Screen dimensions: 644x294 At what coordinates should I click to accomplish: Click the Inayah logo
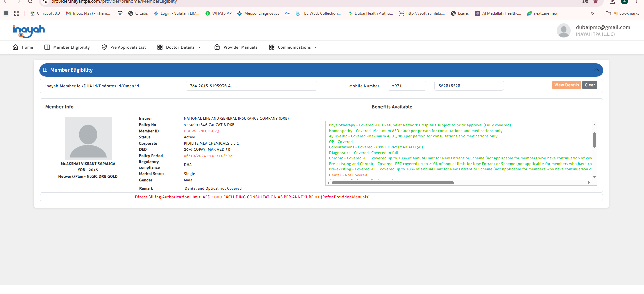(x=29, y=31)
